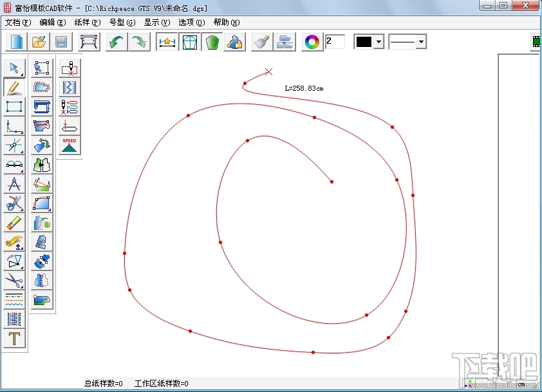This screenshot has width=542, height=392.
Task: Open file with the folder icon
Action: tap(39, 42)
